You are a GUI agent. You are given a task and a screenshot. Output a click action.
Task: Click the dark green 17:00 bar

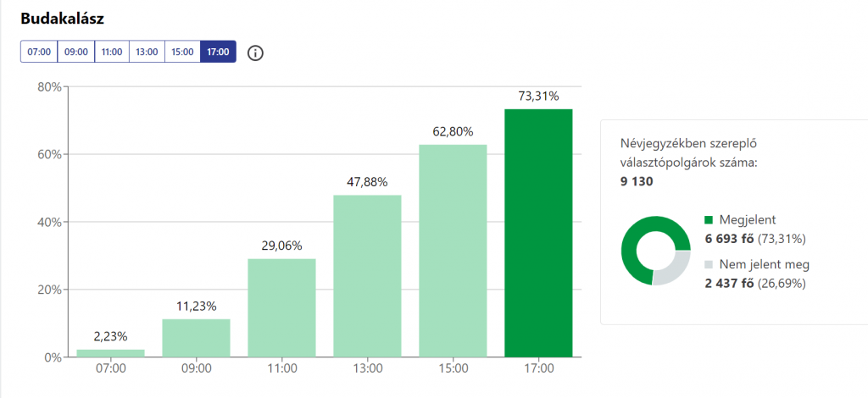[538, 233]
